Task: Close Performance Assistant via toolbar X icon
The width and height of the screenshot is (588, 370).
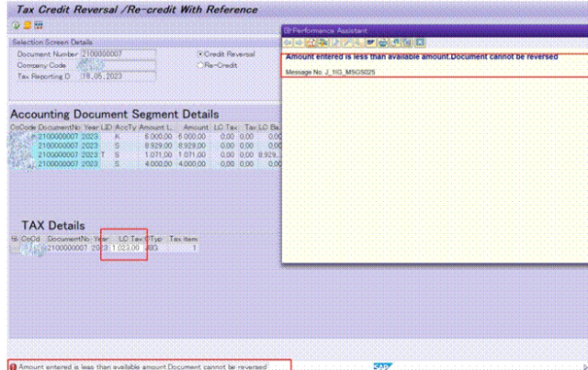Action: (x=420, y=43)
